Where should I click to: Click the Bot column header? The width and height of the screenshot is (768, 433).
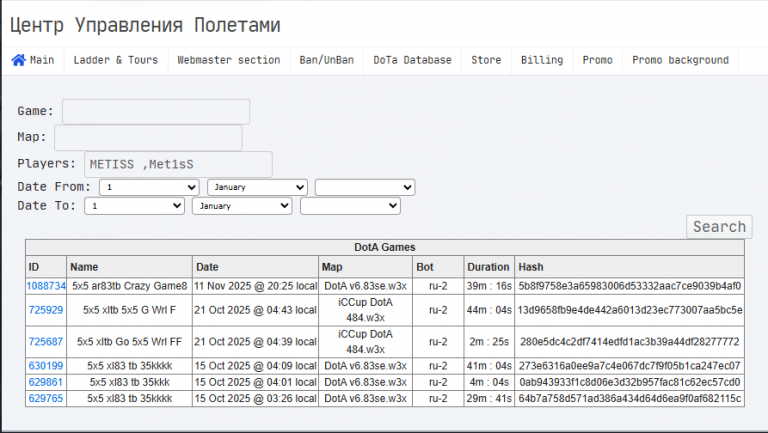[438, 267]
